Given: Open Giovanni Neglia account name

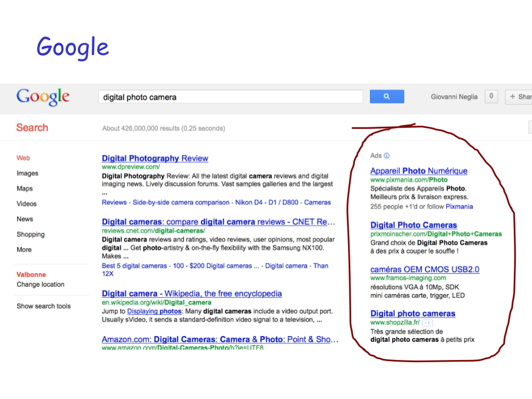Looking at the screenshot, I should [454, 97].
